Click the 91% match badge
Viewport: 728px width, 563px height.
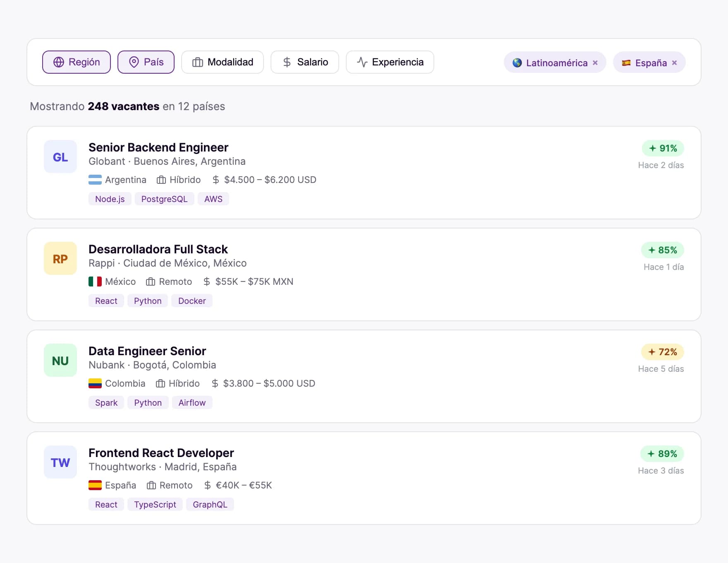(x=663, y=148)
